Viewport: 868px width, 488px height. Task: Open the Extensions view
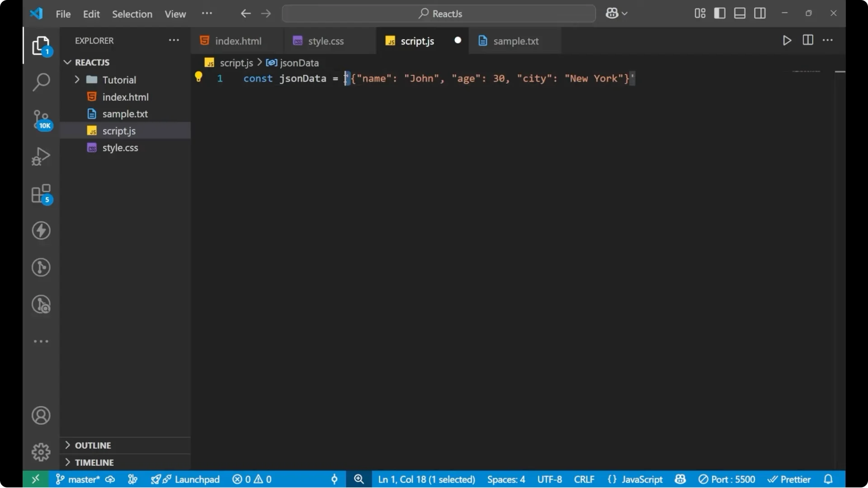[x=41, y=193]
